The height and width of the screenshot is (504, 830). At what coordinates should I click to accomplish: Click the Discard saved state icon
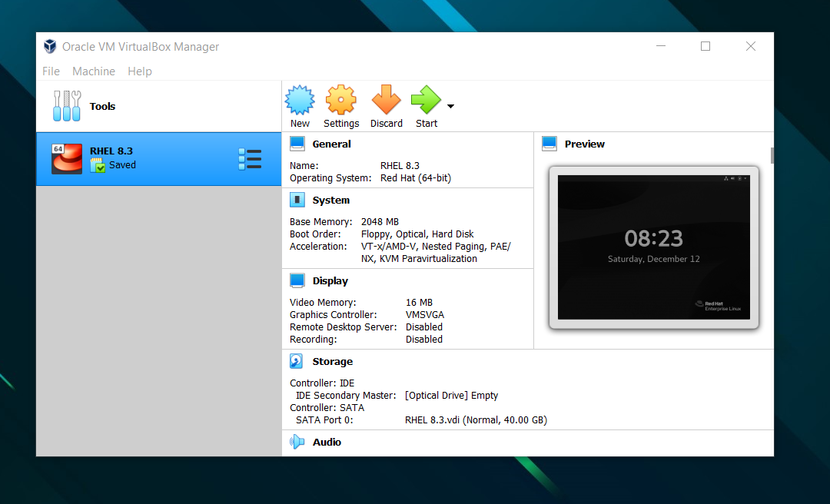click(386, 100)
